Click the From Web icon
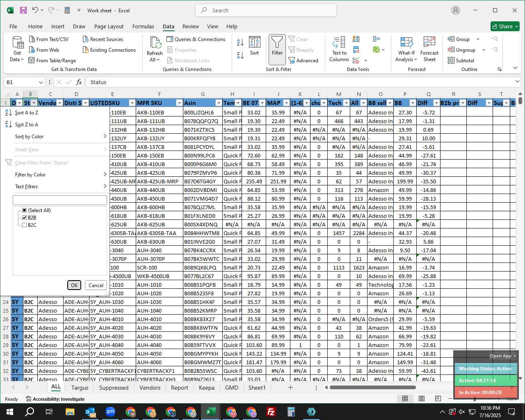The height and width of the screenshot is (420, 525). [32, 50]
